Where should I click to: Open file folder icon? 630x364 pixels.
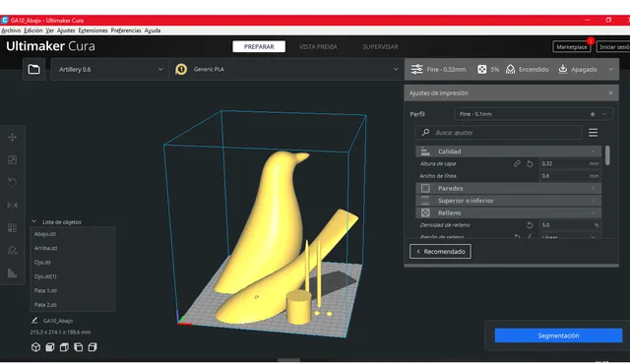(33, 69)
